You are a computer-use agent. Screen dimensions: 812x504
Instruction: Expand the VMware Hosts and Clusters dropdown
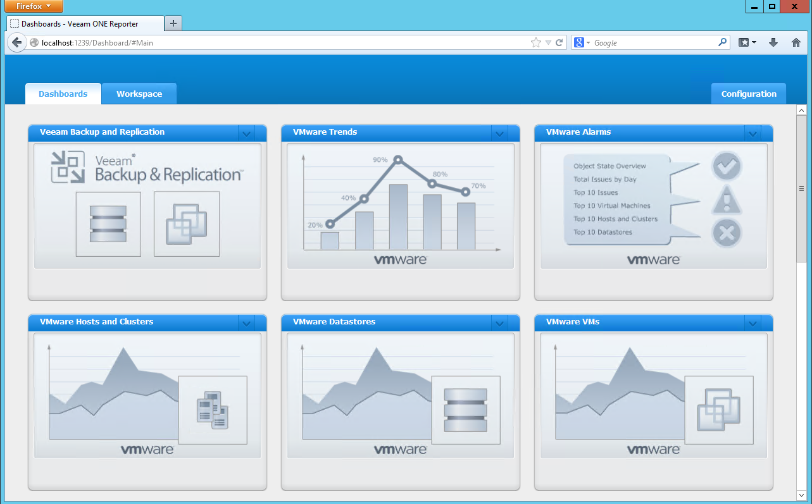(246, 323)
